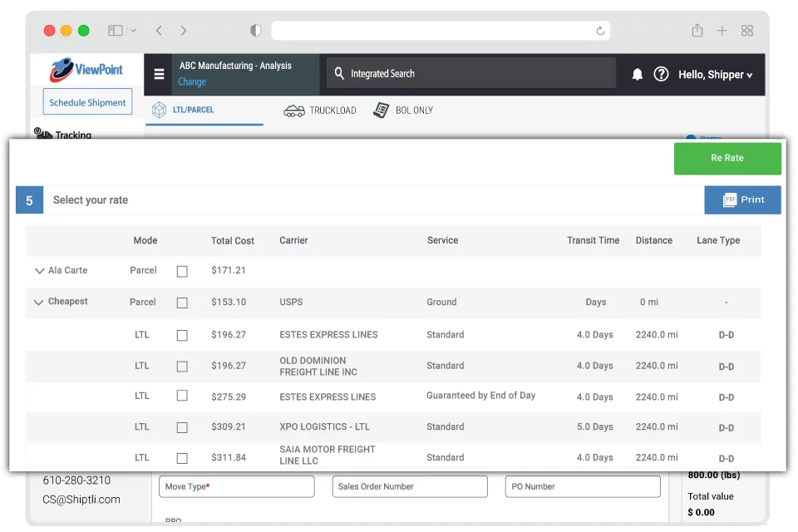Click the truck icon beside TRUCKLOAD
This screenshot has width=798, height=532.
[x=294, y=109]
